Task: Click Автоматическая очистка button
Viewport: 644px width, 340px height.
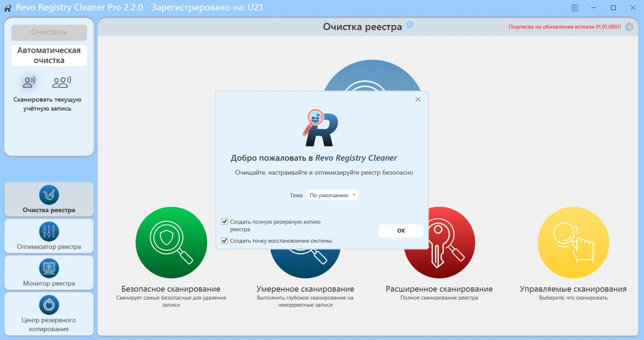Action: [x=49, y=55]
